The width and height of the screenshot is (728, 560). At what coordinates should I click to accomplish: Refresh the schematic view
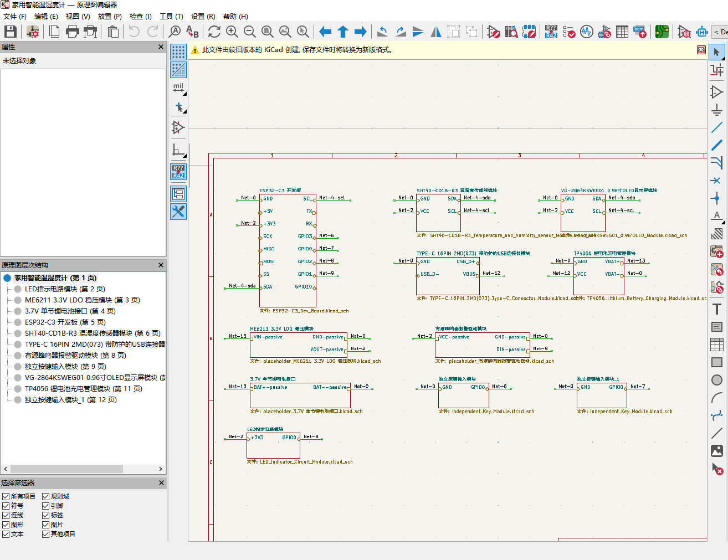coord(214,32)
